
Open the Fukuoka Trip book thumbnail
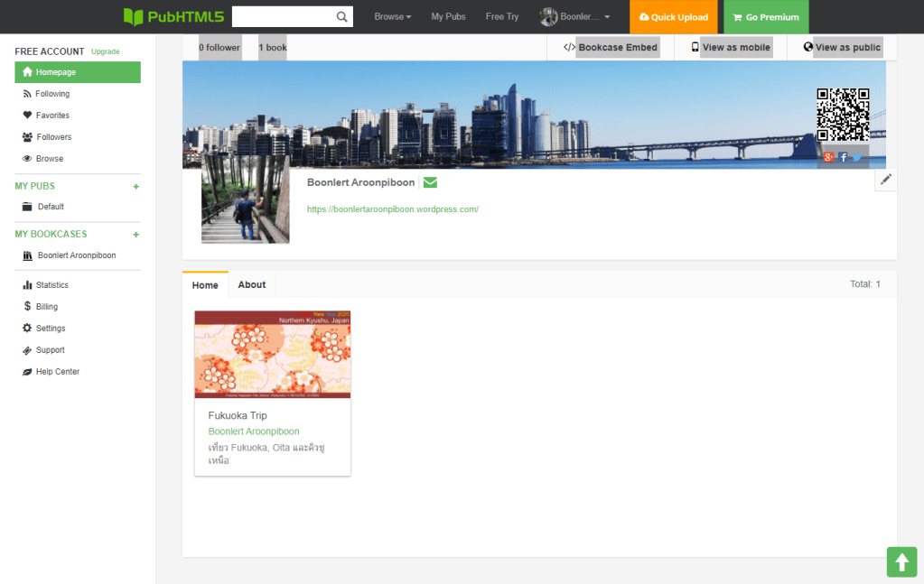point(273,355)
